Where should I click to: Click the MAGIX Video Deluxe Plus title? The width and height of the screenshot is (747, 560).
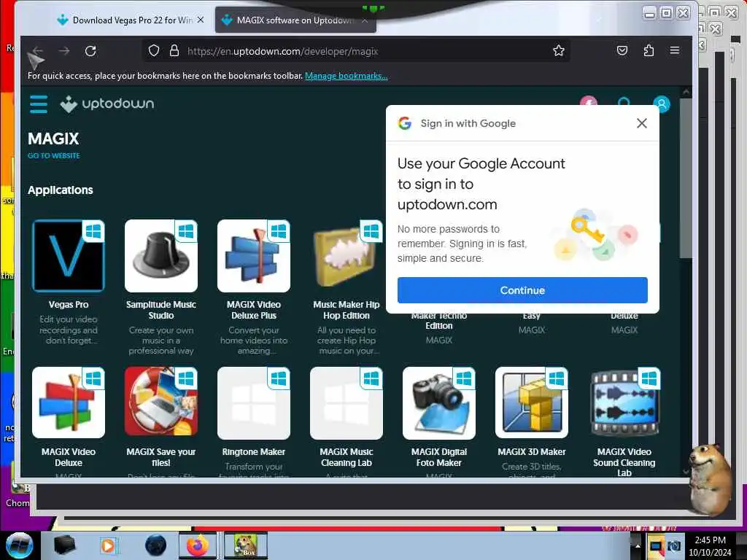pyautogui.click(x=253, y=310)
